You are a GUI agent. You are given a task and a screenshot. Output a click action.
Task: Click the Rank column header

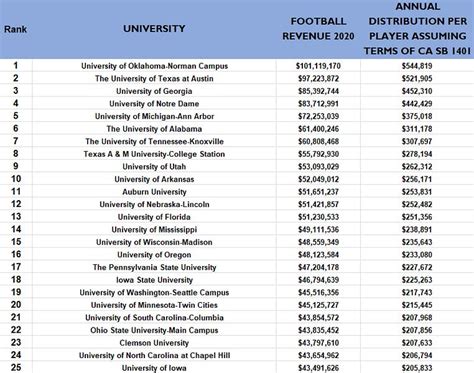(15, 29)
